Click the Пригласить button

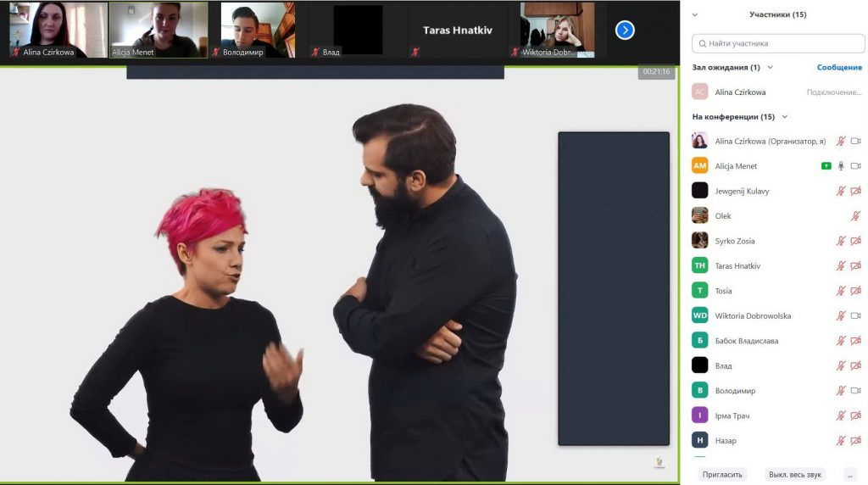722,475
